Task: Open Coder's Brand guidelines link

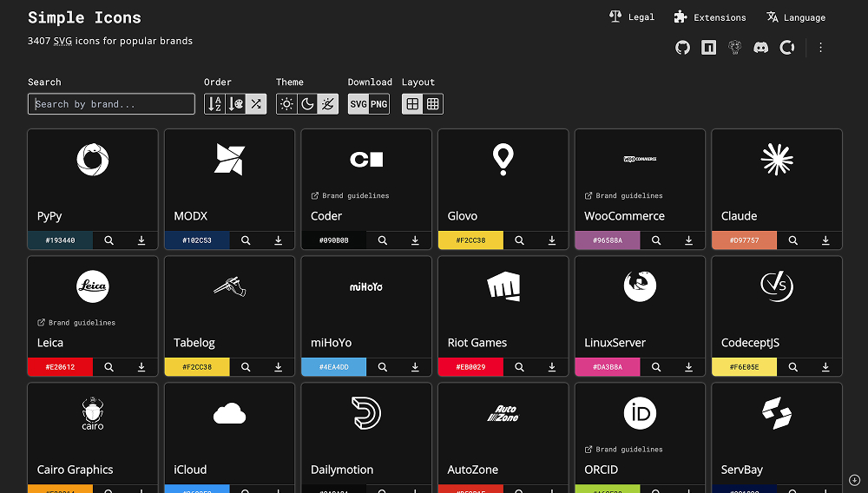Action: pos(350,195)
